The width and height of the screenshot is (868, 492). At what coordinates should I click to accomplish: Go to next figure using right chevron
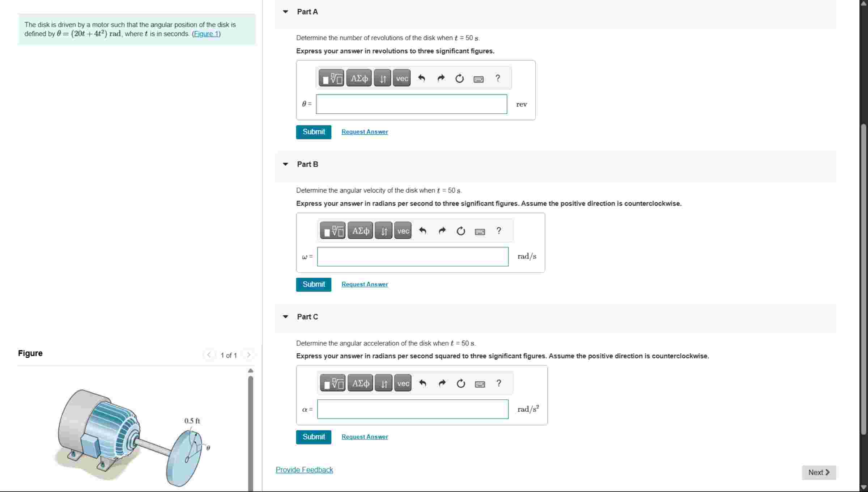[248, 355]
